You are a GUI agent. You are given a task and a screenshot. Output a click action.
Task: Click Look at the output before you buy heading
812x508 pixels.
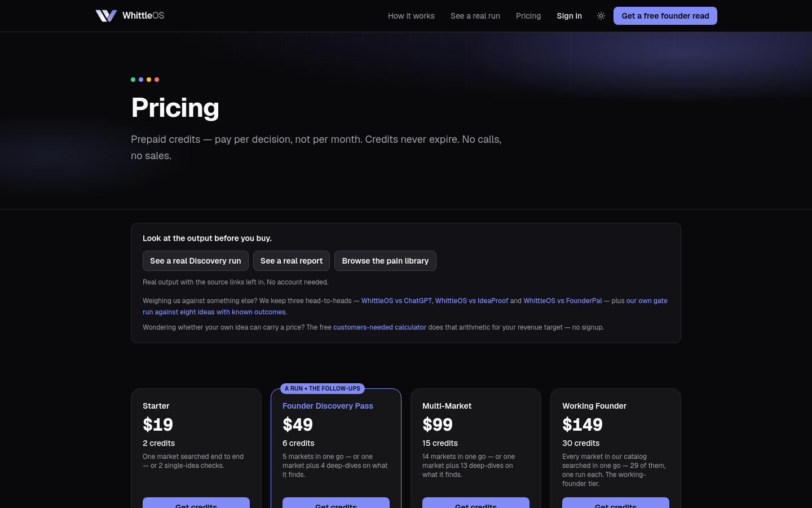tap(207, 238)
